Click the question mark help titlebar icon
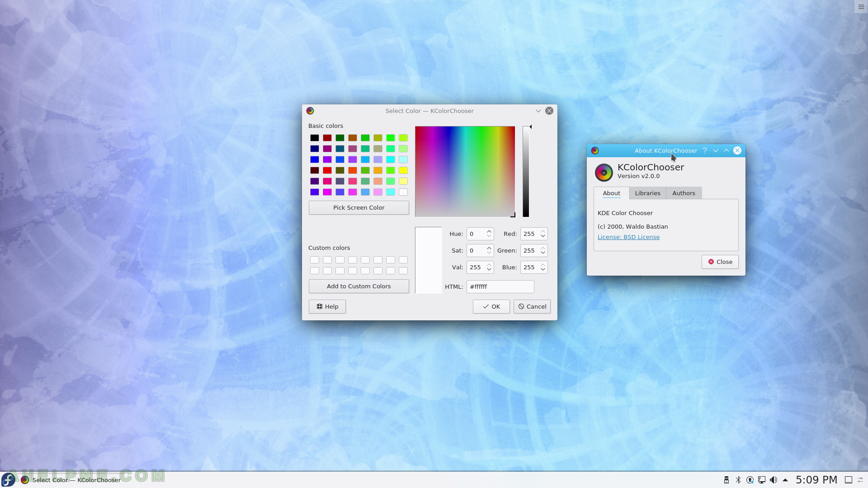The height and width of the screenshot is (488, 868). coord(705,150)
